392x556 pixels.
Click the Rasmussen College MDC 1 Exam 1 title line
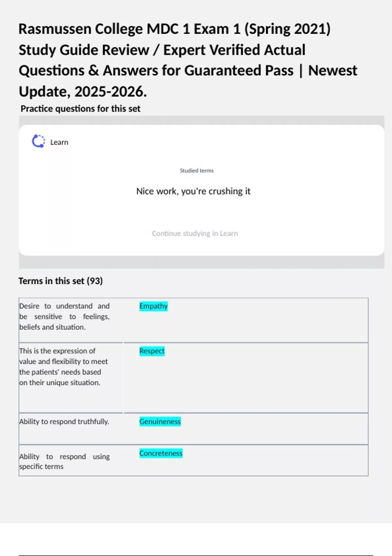coord(174,29)
